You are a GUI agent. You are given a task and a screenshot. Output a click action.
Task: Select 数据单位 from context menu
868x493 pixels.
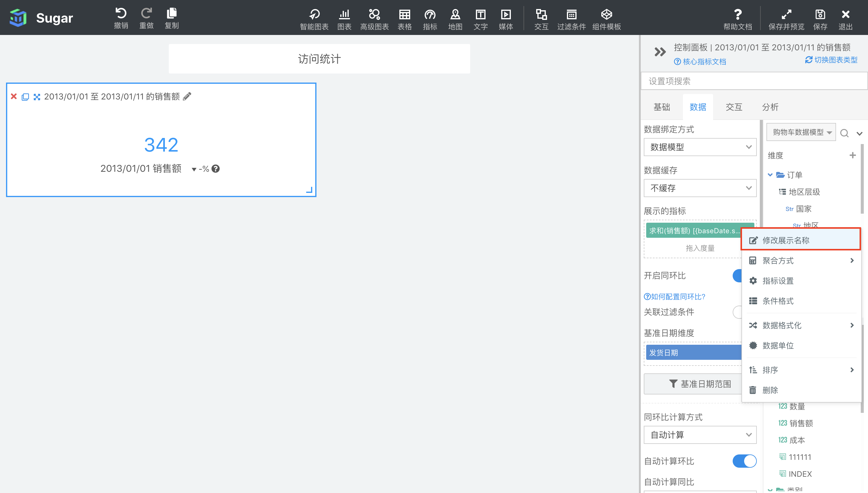(801, 345)
